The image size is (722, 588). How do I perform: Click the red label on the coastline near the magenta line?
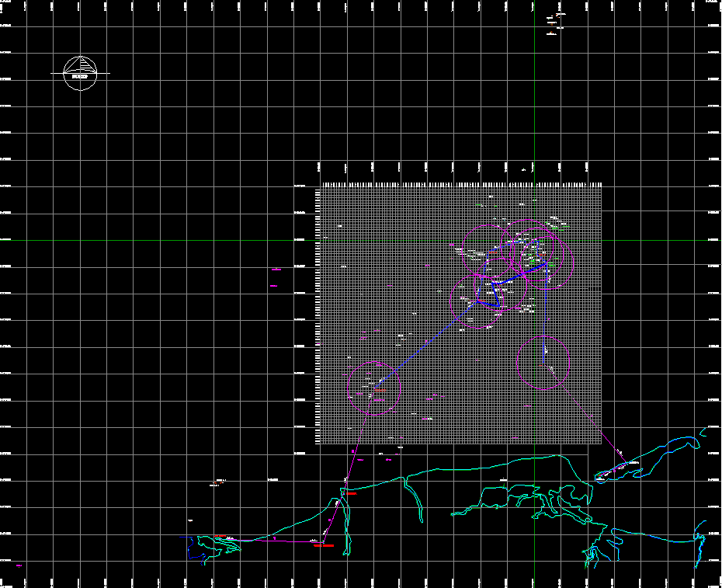coord(351,492)
